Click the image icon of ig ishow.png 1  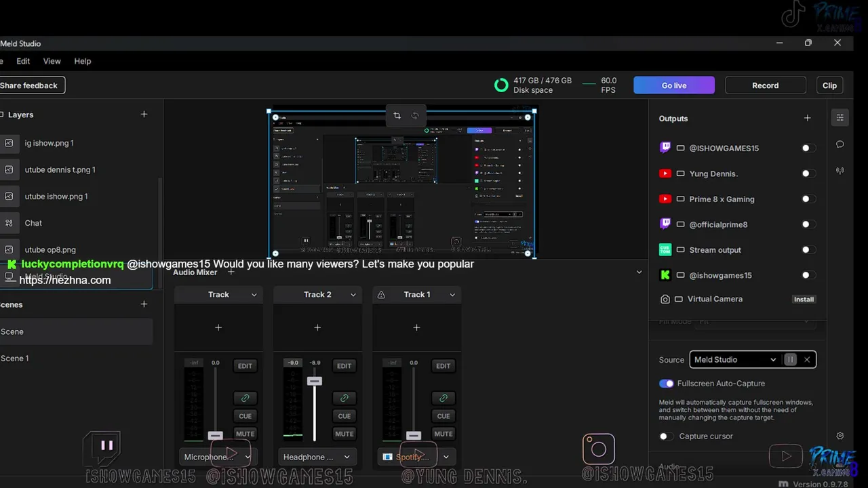click(9, 143)
